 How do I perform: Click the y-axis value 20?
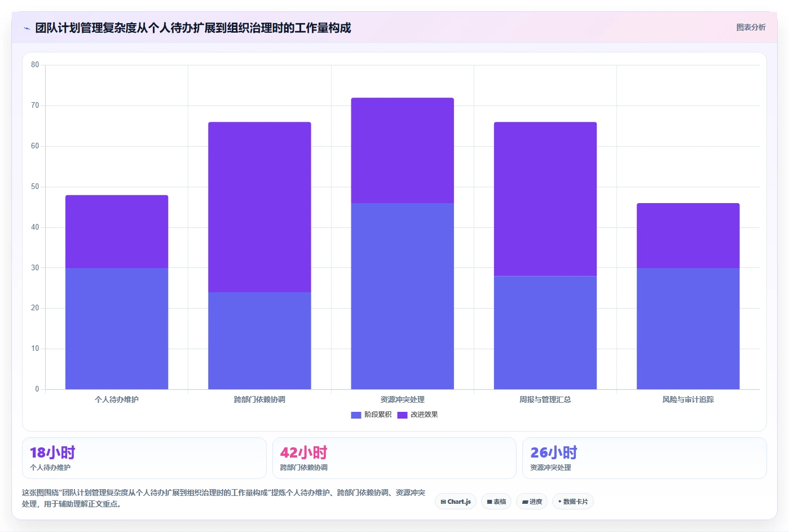(35, 308)
